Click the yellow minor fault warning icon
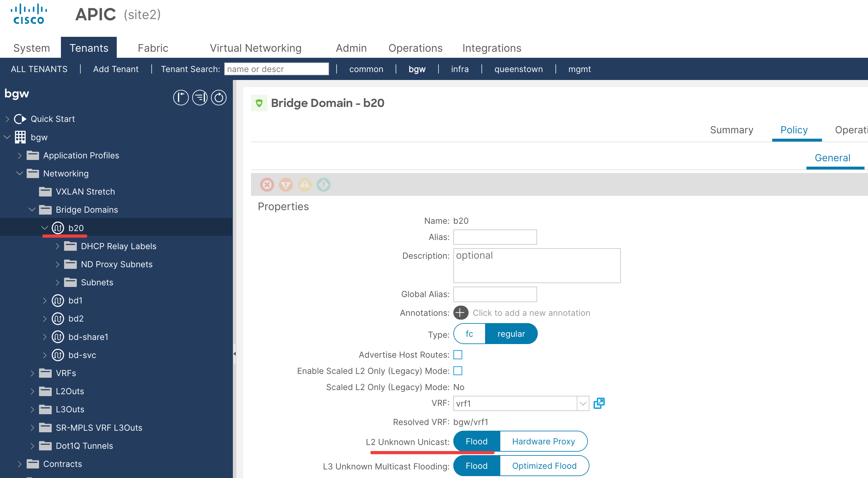868x478 pixels. coord(305,185)
